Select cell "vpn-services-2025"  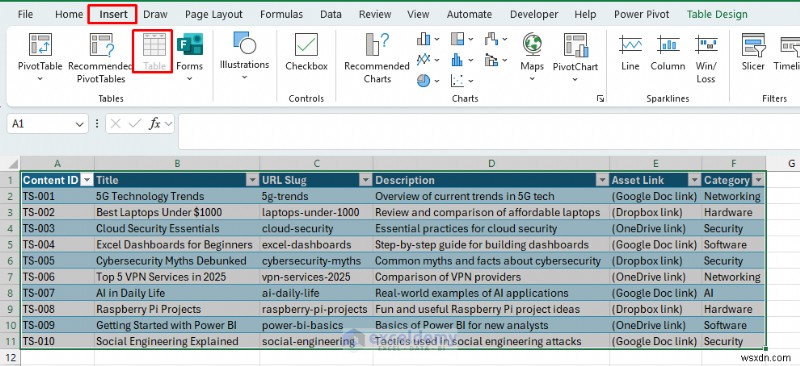point(316,277)
